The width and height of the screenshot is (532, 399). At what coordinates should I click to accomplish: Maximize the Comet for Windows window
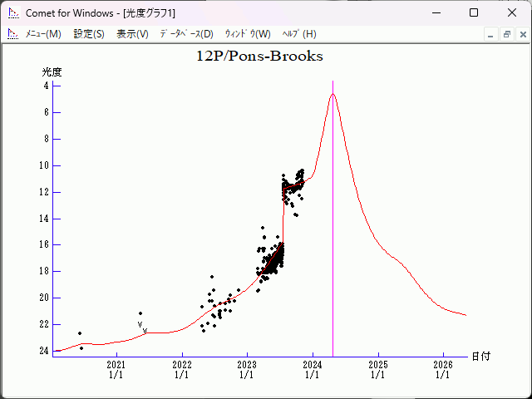tap(474, 12)
